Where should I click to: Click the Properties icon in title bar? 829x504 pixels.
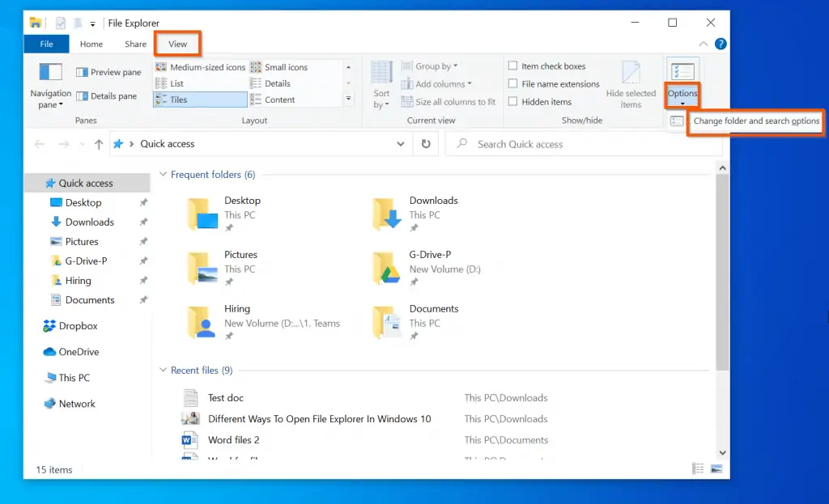pyautogui.click(x=61, y=23)
